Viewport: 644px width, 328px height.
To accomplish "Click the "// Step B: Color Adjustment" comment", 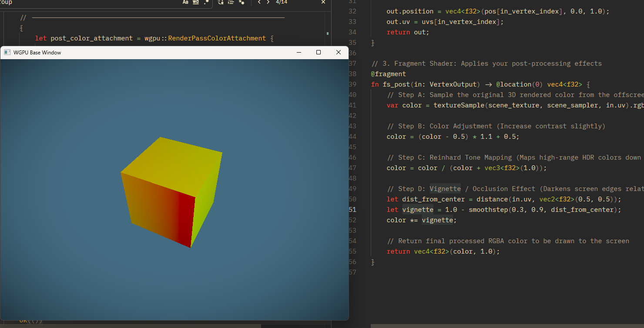I will click(x=496, y=126).
